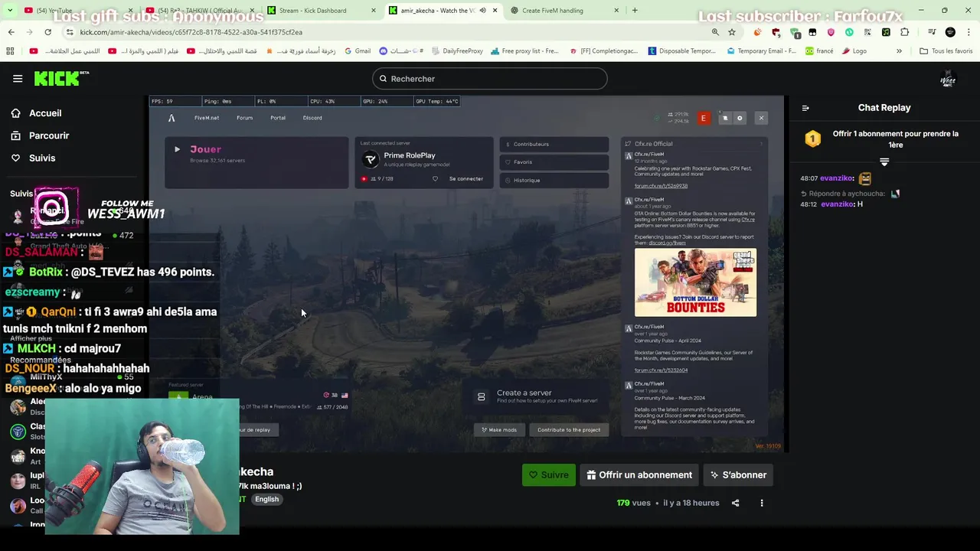
Task: Expand the gift subscription leaderboard chevron
Action: (x=884, y=161)
